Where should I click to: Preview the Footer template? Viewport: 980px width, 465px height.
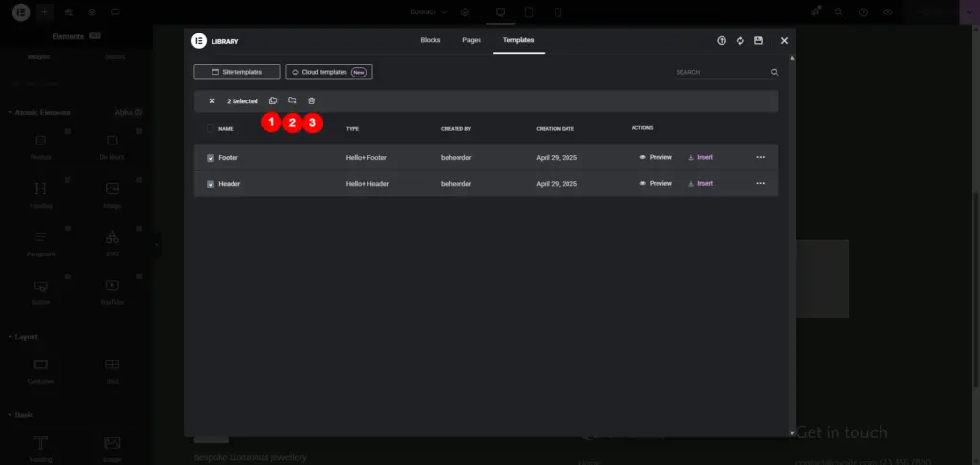[x=656, y=158]
